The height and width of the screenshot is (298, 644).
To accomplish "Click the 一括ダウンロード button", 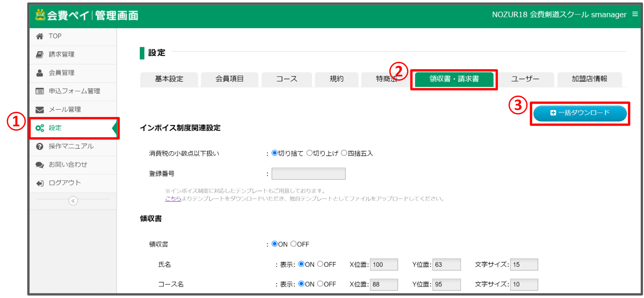I will point(580,113).
